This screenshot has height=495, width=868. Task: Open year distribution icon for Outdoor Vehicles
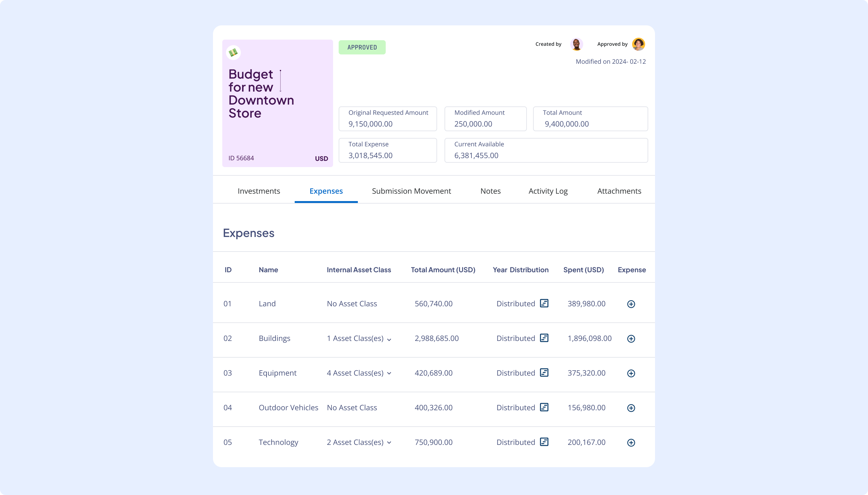(x=544, y=407)
